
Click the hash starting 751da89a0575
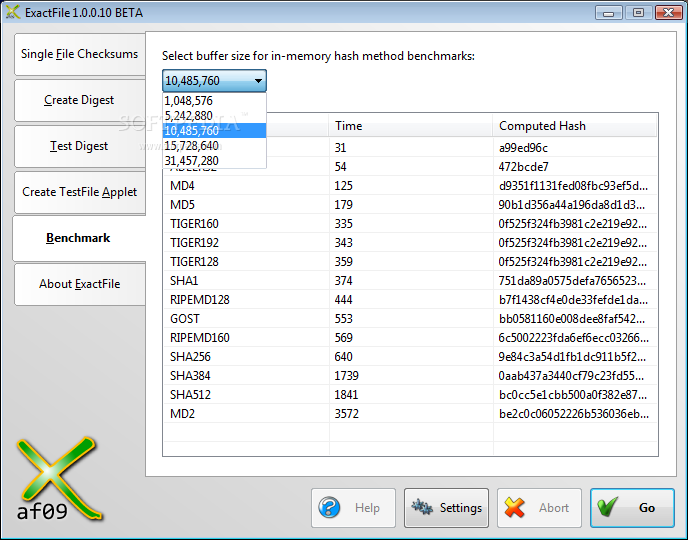pos(572,281)
